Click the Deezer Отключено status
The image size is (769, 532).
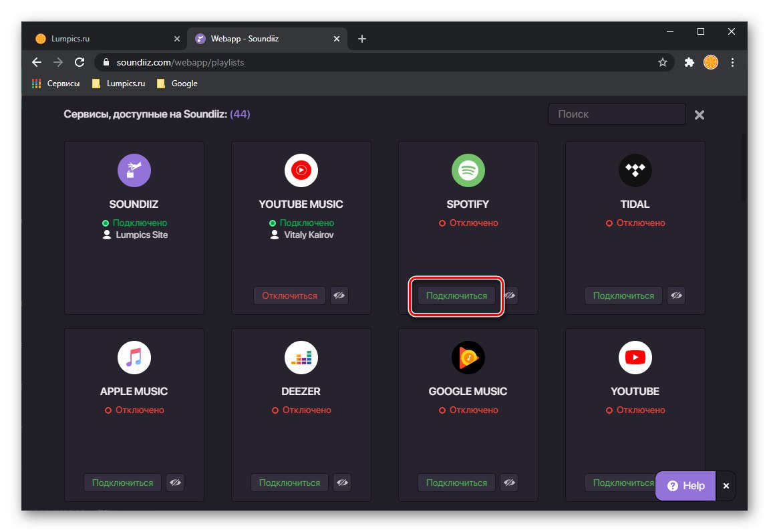tap(301, 410)
